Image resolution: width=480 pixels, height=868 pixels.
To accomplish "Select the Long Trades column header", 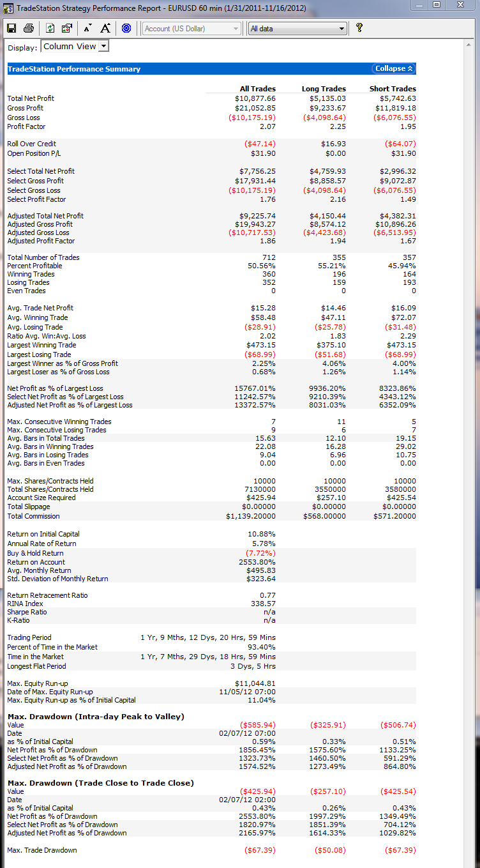I will (324, 89).
